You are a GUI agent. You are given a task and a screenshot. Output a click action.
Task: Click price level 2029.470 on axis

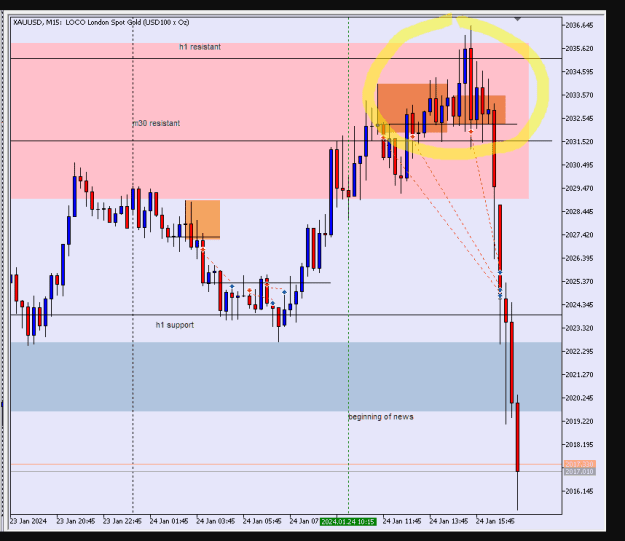579,188
